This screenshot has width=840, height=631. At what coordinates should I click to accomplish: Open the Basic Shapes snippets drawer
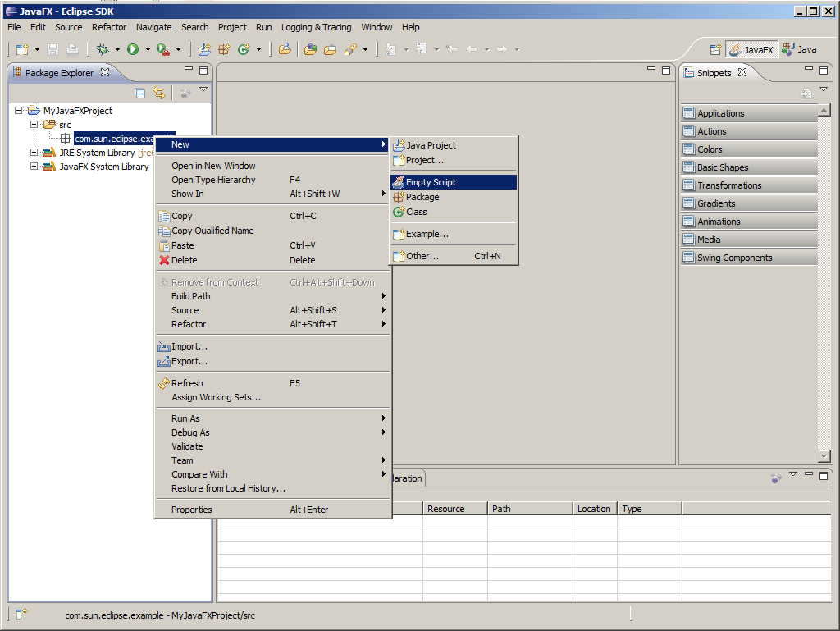click(722, 167)
